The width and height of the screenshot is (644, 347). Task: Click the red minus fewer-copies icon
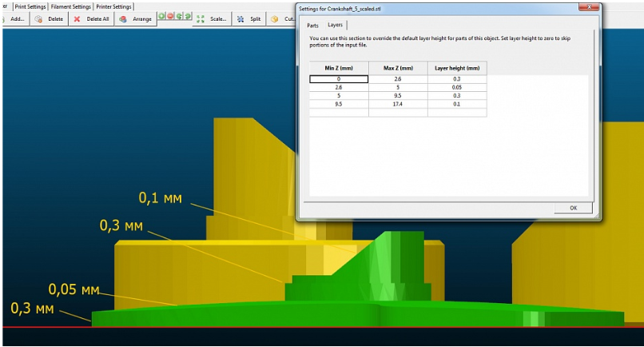170,17
